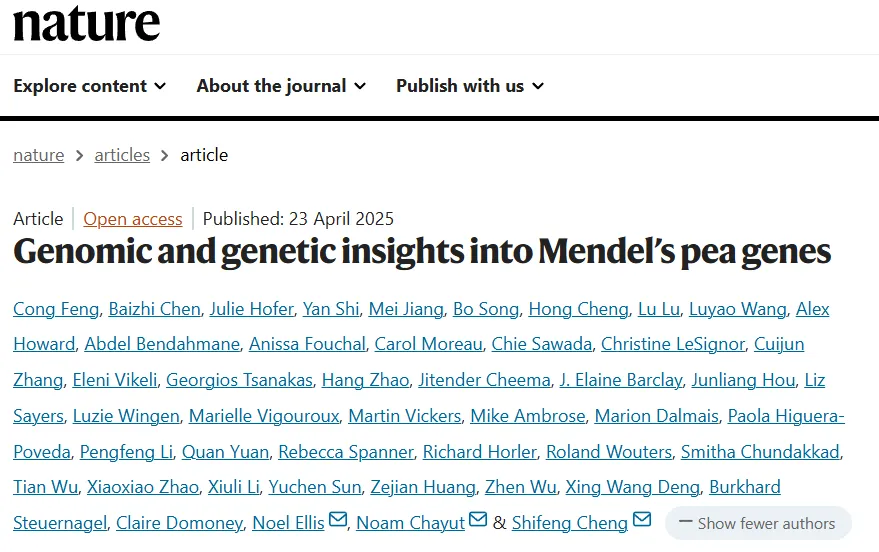
Task: Click the Nature logo
Action: (86, 23)
